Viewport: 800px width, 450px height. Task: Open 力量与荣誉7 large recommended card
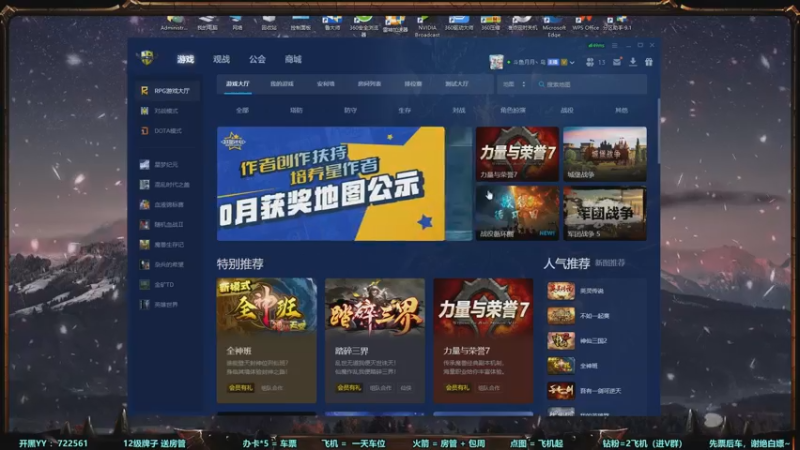483,340
